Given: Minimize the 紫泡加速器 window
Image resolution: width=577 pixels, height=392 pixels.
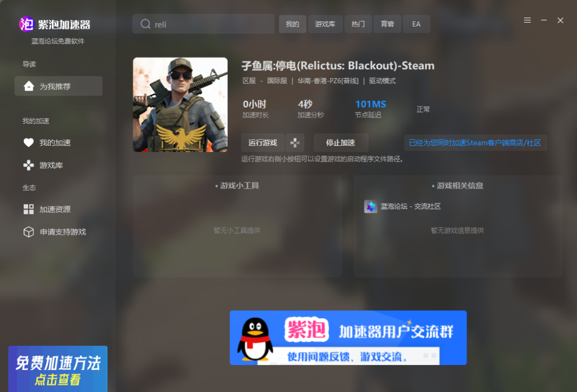Looking at the screenshot, I should 544,20.
